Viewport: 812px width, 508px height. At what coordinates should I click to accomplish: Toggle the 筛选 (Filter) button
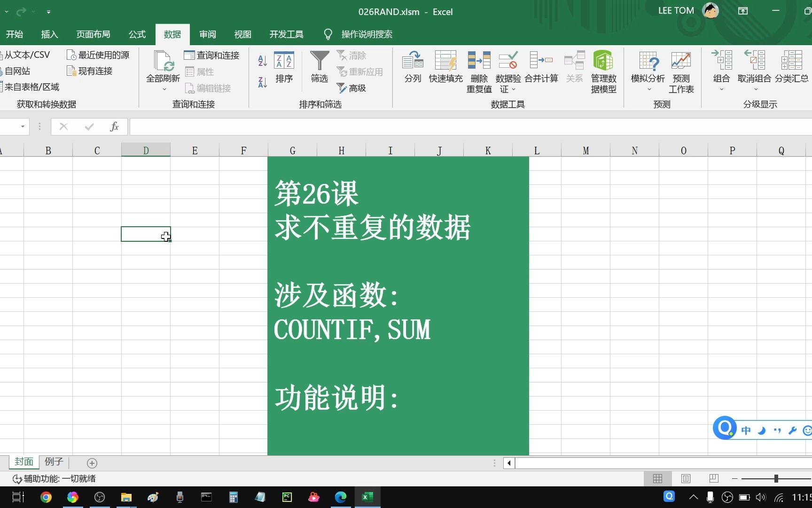pyautogui.click(x=319, y=68)
